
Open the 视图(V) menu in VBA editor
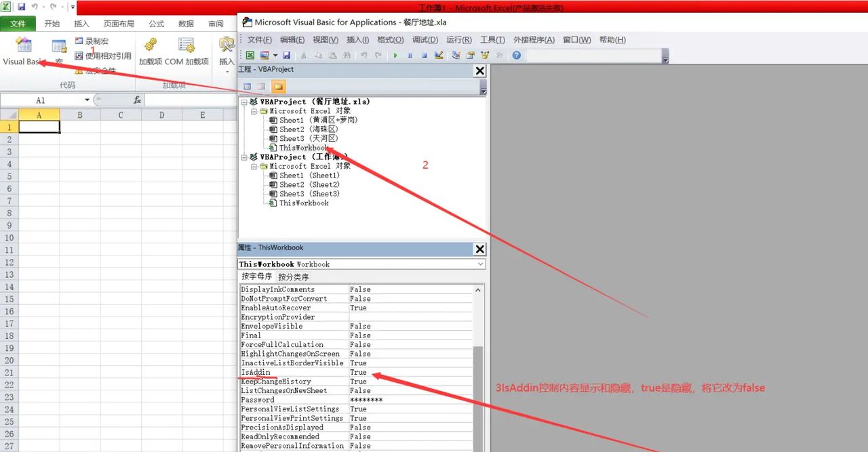325,40
